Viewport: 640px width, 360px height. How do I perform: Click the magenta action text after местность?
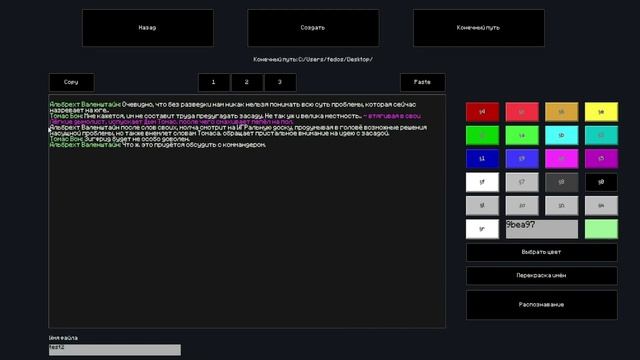click(235, 119)
